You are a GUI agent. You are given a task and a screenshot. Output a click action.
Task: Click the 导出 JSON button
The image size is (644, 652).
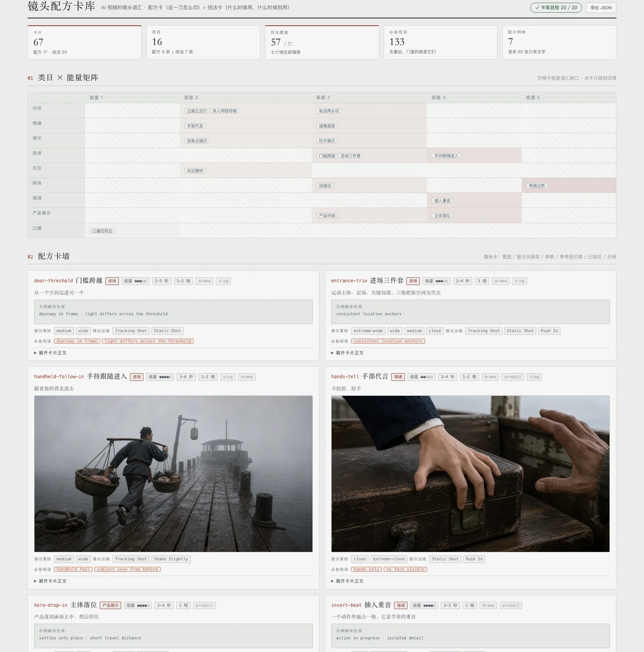point(601,8)
